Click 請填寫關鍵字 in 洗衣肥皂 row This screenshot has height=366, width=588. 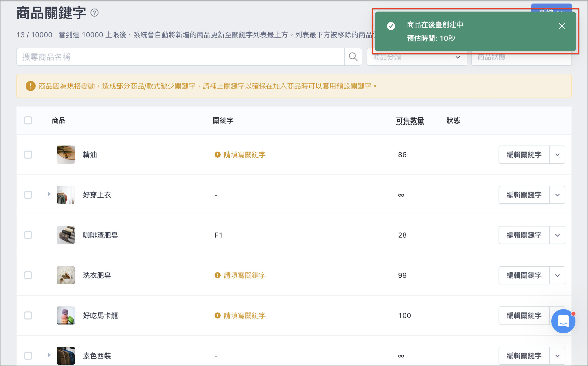click(x=244, y=275)
